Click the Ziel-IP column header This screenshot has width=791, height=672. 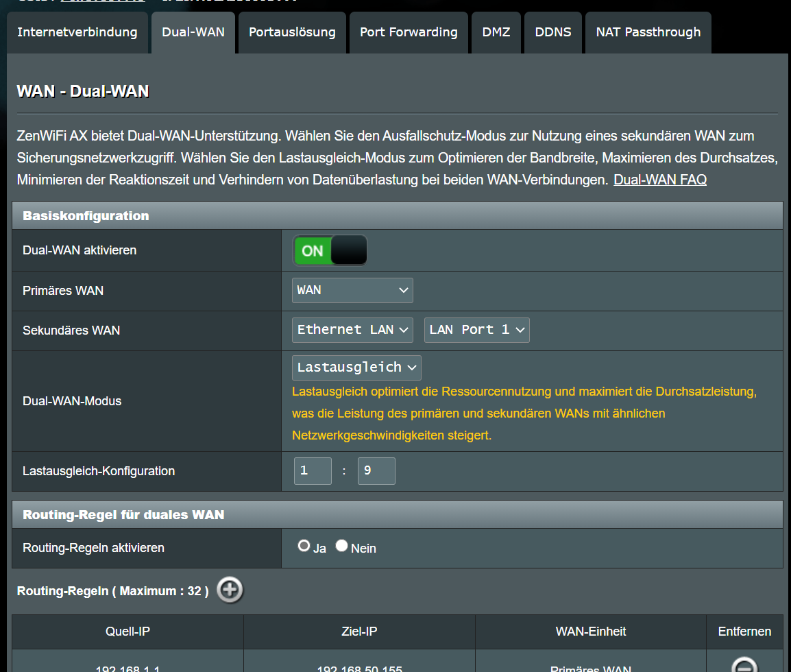click(359, 632)
